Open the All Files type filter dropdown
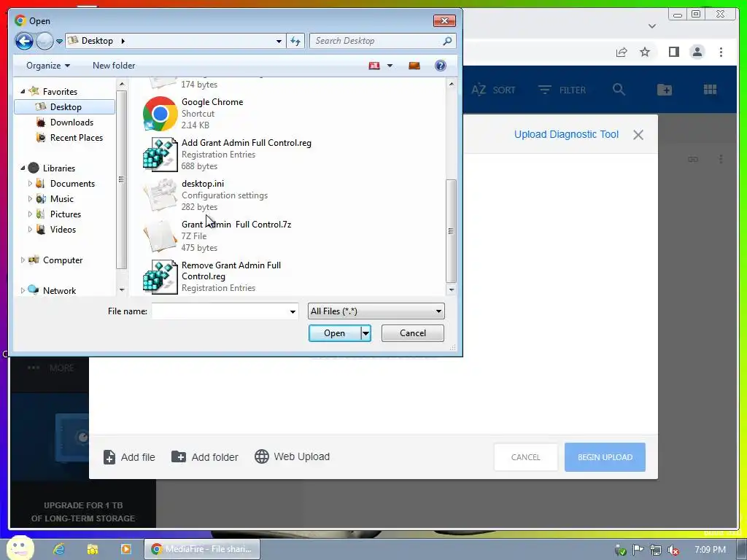Viewport: 747px width, 560px height. click(376, 311)
